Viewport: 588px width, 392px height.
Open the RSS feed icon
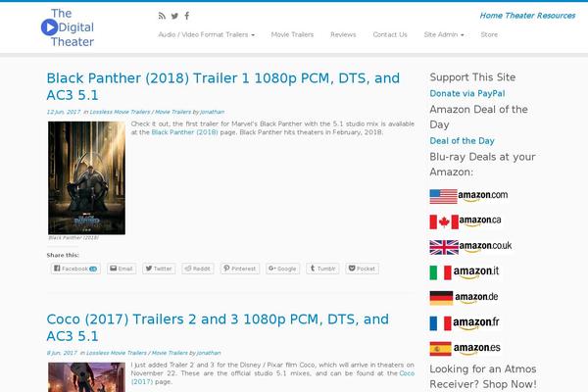tap(162, 16)
